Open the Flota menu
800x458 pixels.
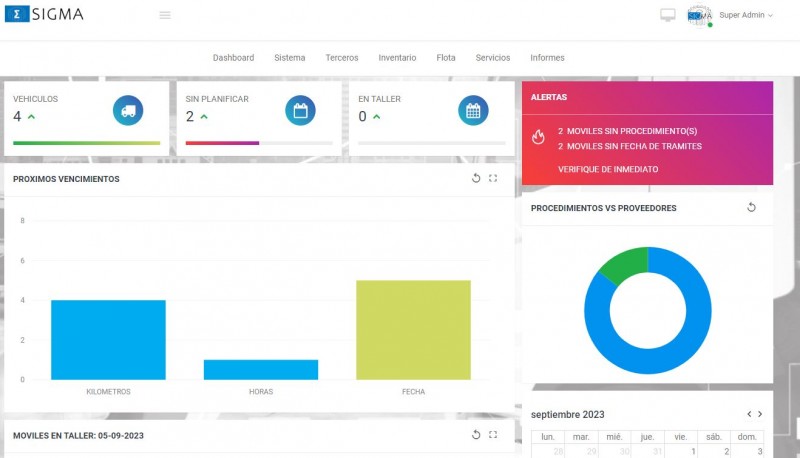click(x=446, y=58)
